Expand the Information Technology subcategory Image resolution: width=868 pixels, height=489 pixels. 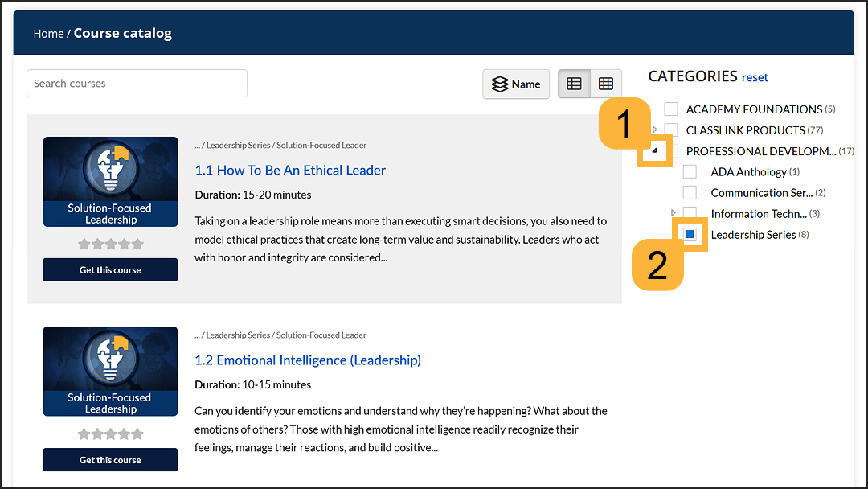click(673, 213)
